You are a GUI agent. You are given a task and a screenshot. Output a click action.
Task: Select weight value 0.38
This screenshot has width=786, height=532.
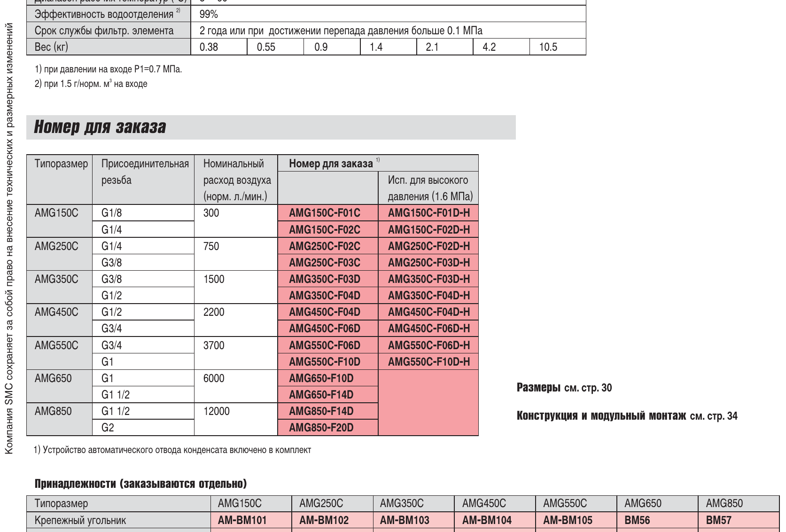click(209, 47)
